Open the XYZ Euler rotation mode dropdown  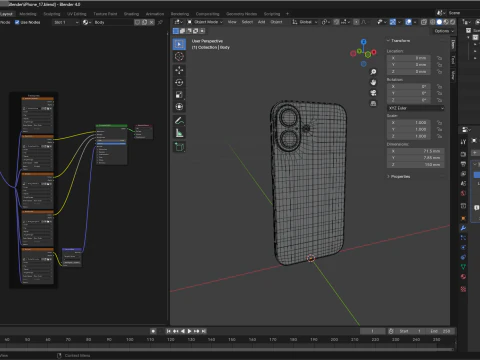416,108
